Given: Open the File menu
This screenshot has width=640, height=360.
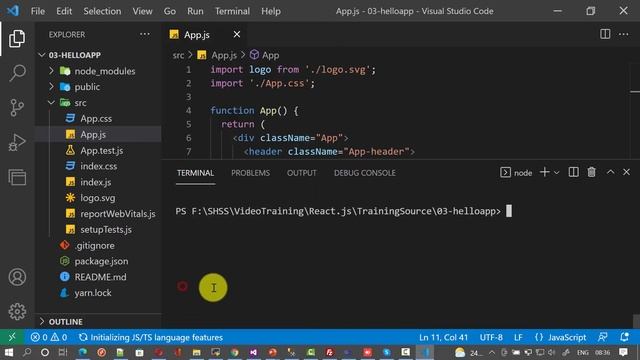Looking at the screenshot, I should pos(38,11).
